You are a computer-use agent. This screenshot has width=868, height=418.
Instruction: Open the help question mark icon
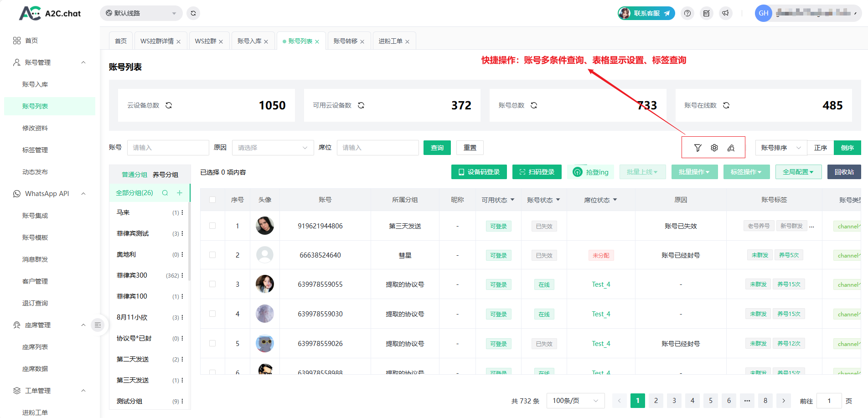(687, 13)
